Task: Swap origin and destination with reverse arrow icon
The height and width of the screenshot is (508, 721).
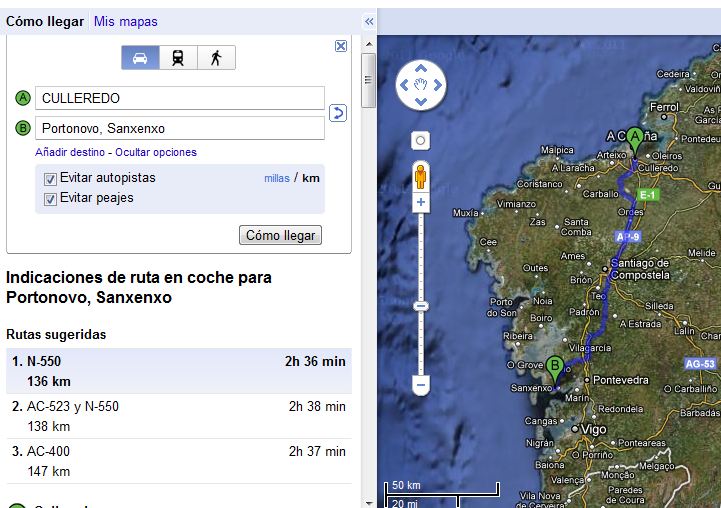Action: tap(338, 113)
